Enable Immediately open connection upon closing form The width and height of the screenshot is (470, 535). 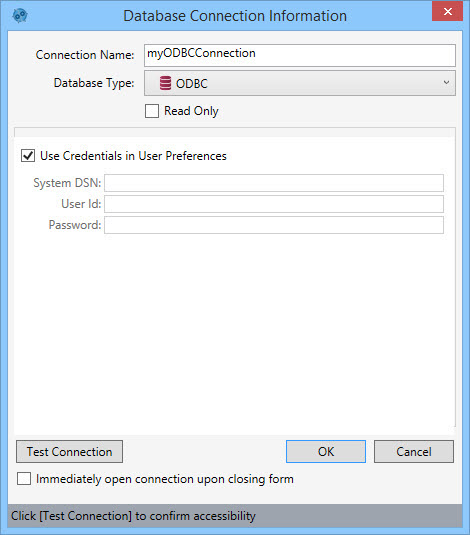pyautogui.click(x=24, y=479)
